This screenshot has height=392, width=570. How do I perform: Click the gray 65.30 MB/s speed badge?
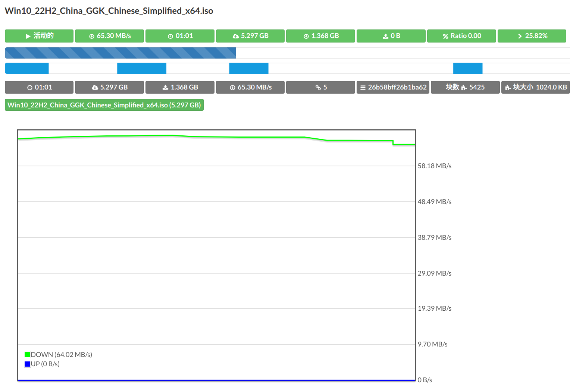point(250,87)
